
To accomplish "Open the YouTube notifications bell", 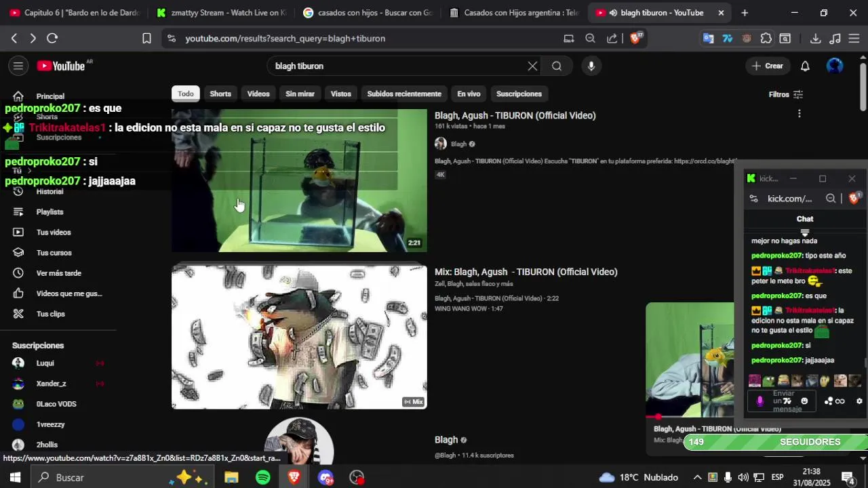I will click(x=805, y=66).
